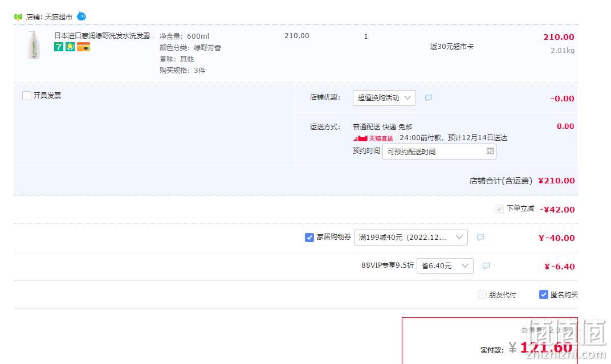Open the shampoo bottle product thumbnail

click(x=34, y=45)
